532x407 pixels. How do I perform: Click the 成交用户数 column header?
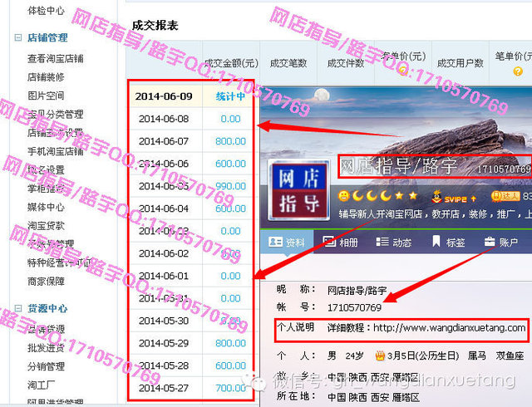click(x=460, y=63)
